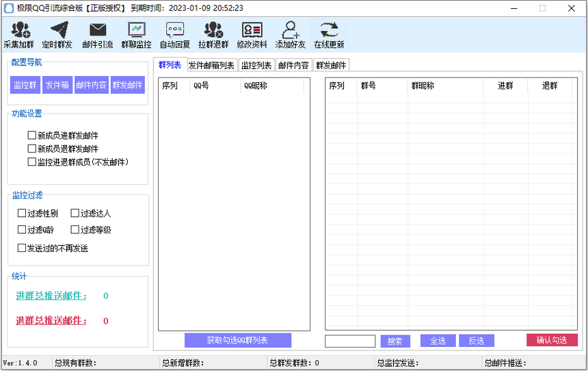The image size is (588, 371).
Task: Click 序列 header in group table
Action: click(341, 86)
